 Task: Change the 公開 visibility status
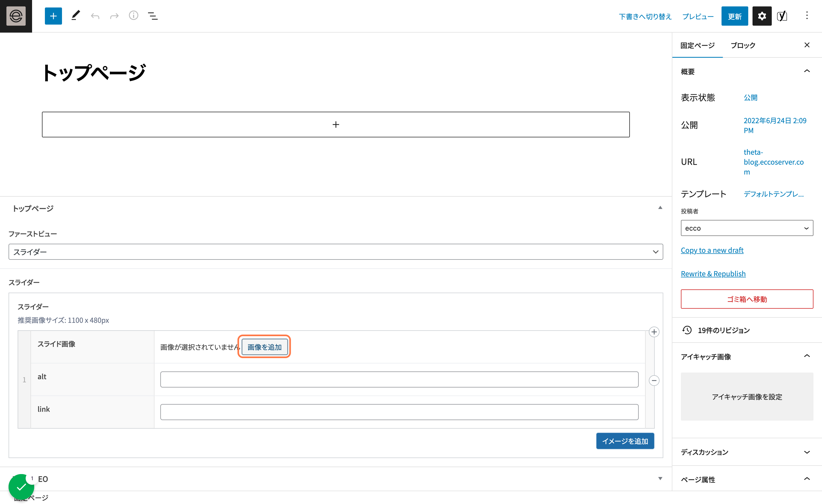pyautogui.click(x=750, y=98)
